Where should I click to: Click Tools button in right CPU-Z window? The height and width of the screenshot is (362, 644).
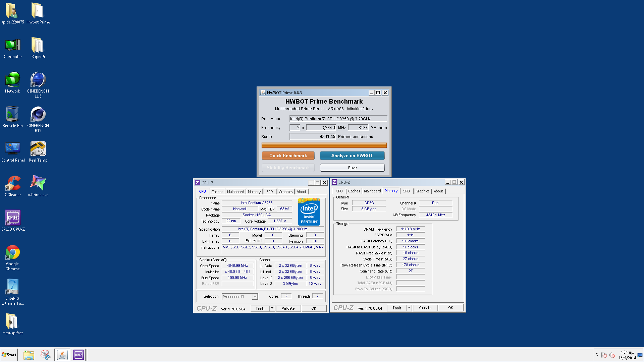click(x=397, y=308)
